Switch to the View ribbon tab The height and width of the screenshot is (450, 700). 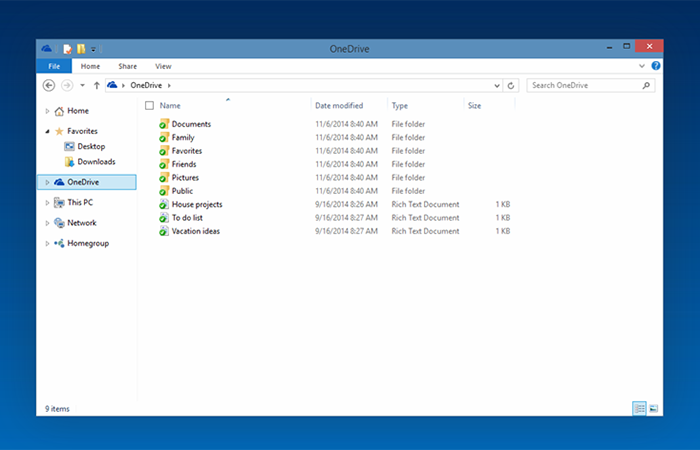pos(163,66)
